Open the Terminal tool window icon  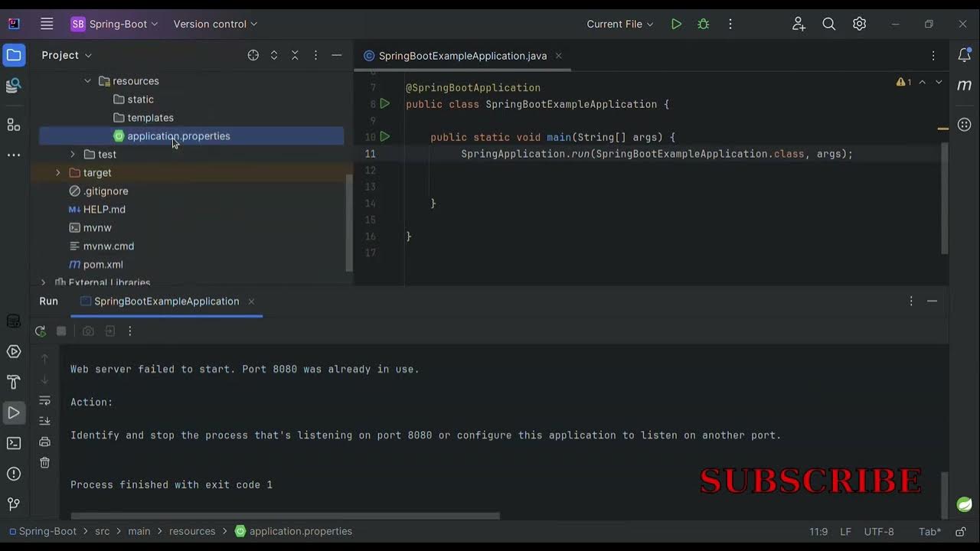14,443
